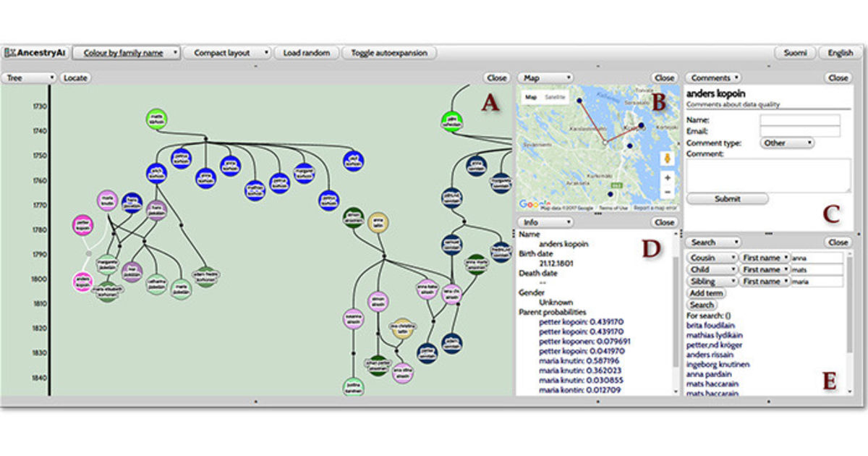Switch language to Suomi
868x456 pixels.
[x=796, y=53]
